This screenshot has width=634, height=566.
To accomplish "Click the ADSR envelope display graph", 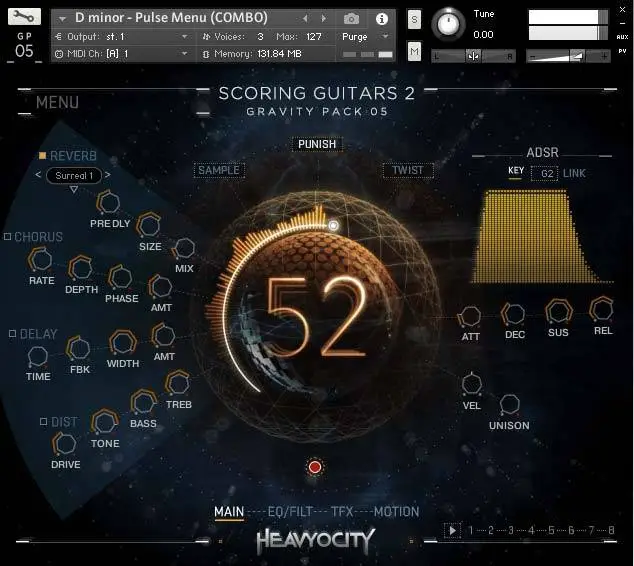I will click(x=542, y=236).
